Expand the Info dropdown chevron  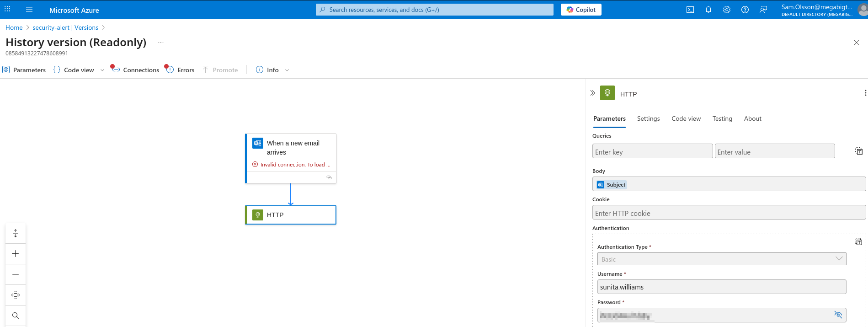click(287, 70)
